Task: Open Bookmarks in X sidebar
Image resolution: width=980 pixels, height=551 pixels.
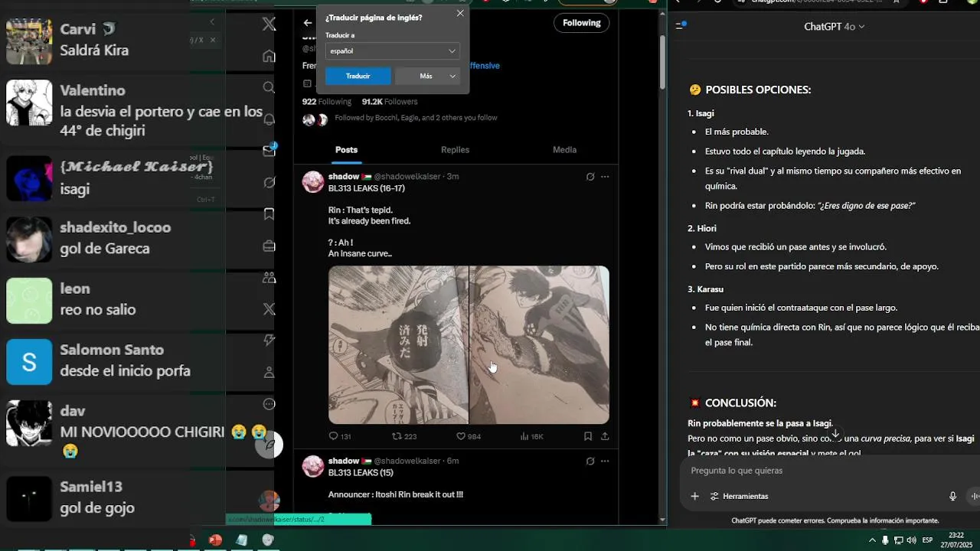Action: 269,214
